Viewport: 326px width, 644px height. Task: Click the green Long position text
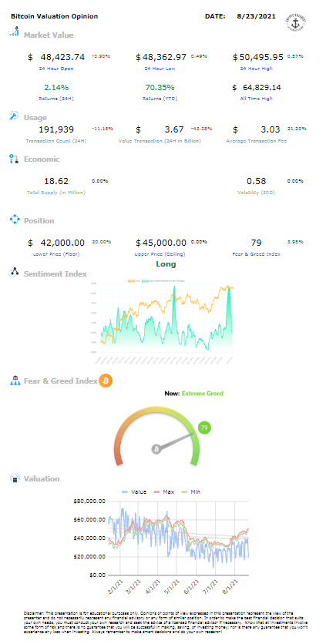coord(166,264)
